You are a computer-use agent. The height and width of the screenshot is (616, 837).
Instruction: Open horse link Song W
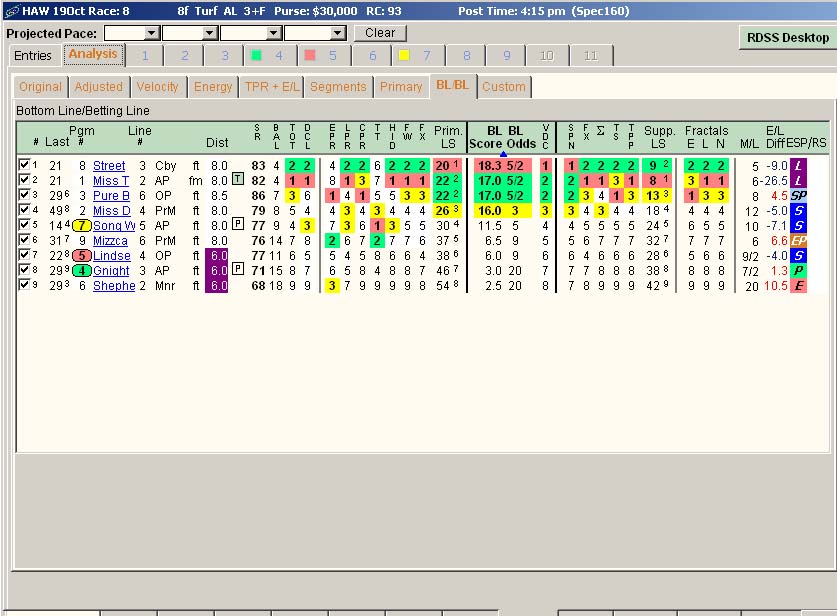[114, 226]
